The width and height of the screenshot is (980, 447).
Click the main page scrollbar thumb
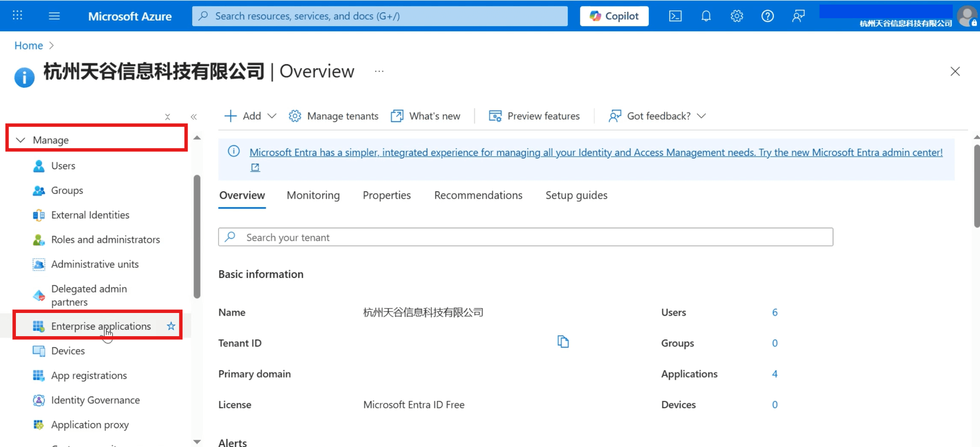(977, 186)
